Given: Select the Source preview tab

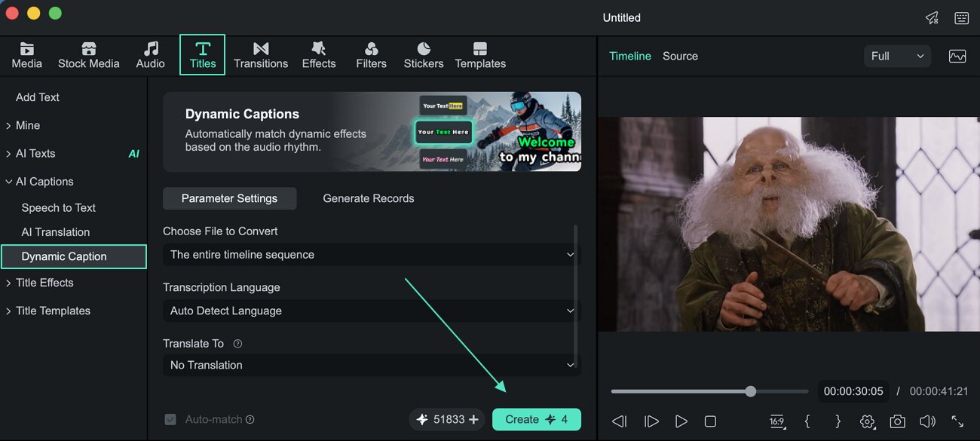Looking at the screenshot, I should tap(680, 56).
